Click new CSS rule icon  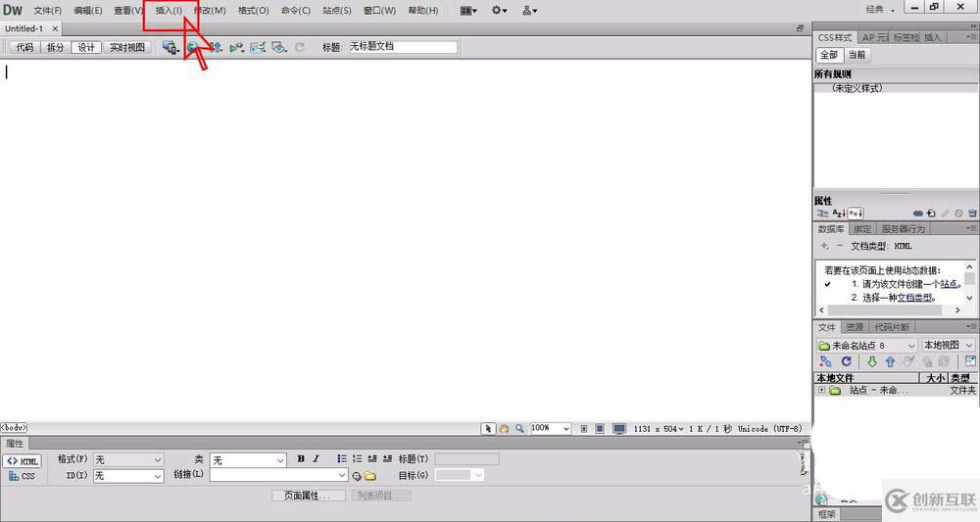(931, 214)
